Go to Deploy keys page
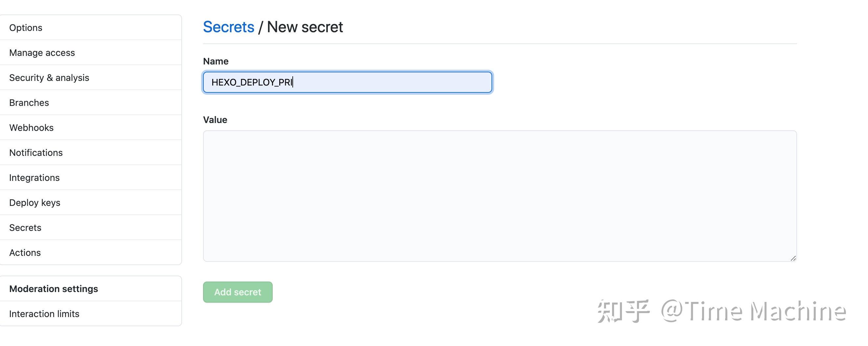 (x=35, y=202)
